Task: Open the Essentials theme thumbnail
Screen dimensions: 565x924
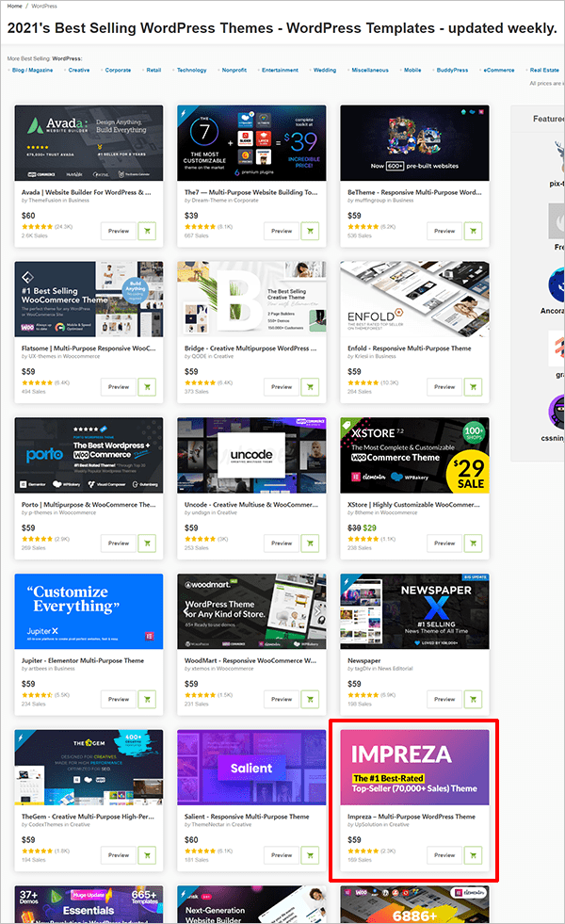Action: pos(89,904)
